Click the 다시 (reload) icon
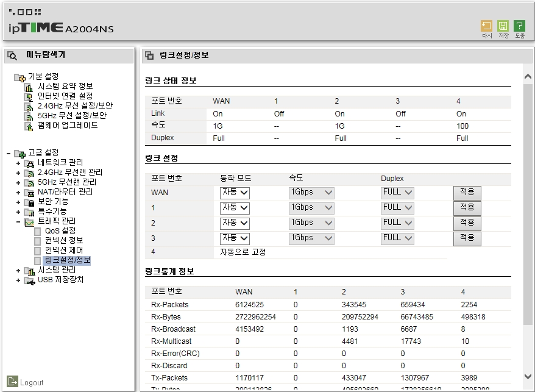The width and height of the screenshot is (535, 392). 486,26
